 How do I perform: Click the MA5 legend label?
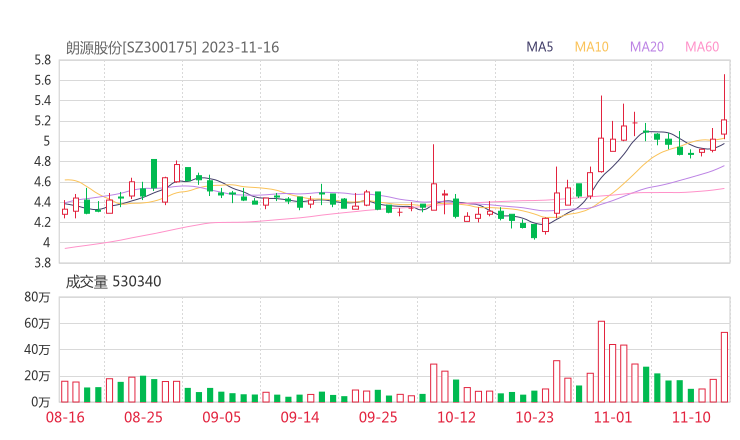pos(539,47)
